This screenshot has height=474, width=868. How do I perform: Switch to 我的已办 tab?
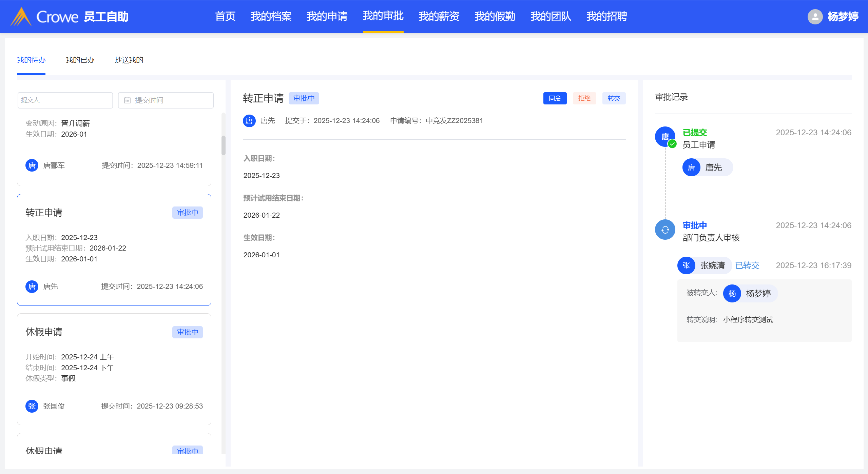(80, 60)
